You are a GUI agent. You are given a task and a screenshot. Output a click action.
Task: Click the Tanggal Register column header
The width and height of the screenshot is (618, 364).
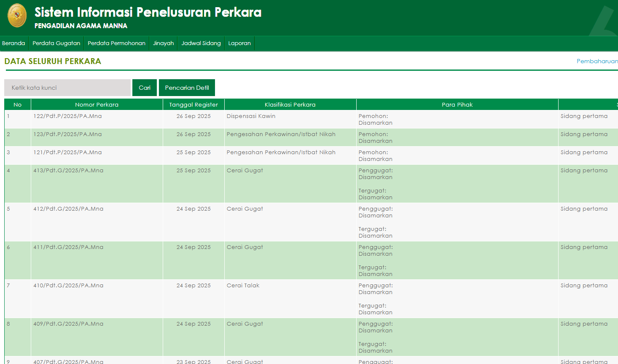[x=193, y=105]
